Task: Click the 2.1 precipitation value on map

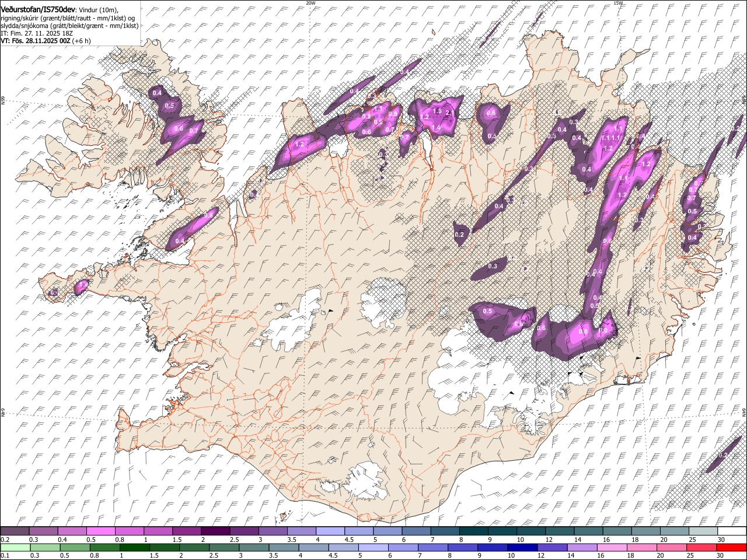Action: (x=449, y=113)
